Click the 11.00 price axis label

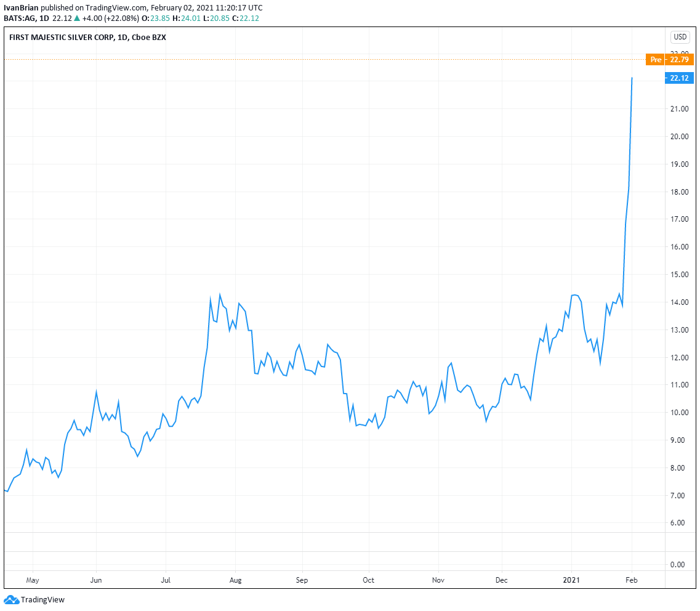pos(680,385)
